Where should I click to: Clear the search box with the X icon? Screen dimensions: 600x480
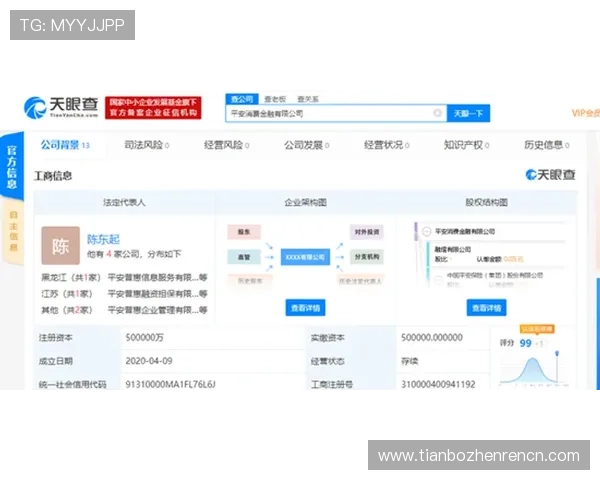[x=437, y=113]
